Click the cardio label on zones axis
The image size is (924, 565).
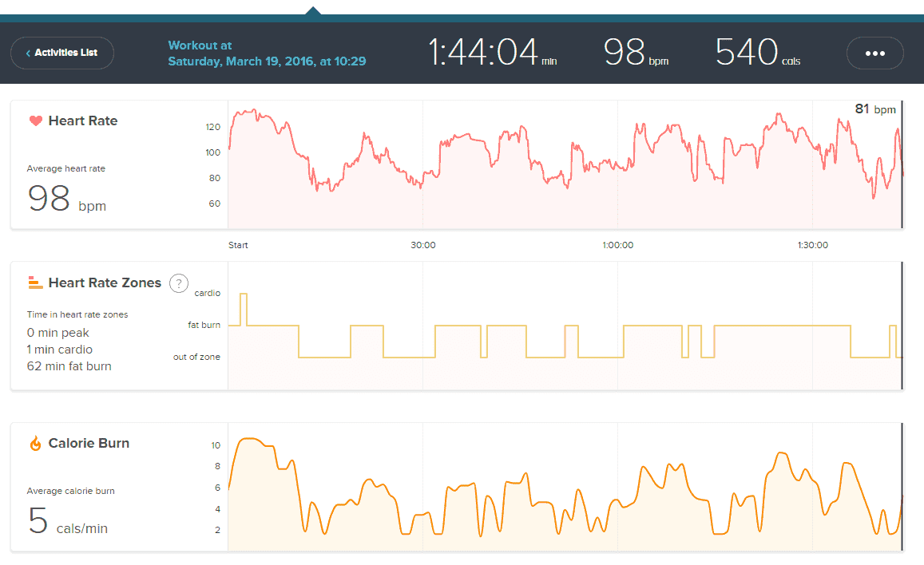pyautogui.click(x=207, y=293)
